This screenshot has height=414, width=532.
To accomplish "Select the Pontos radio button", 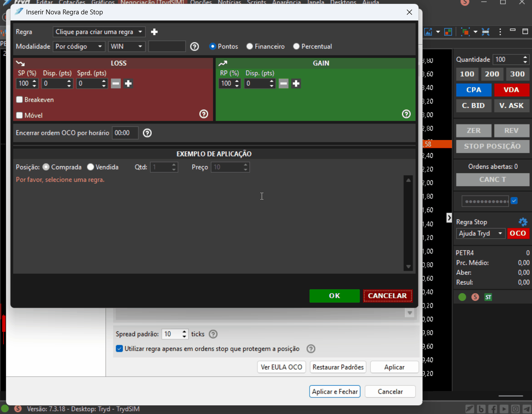I will pos(213,46).
